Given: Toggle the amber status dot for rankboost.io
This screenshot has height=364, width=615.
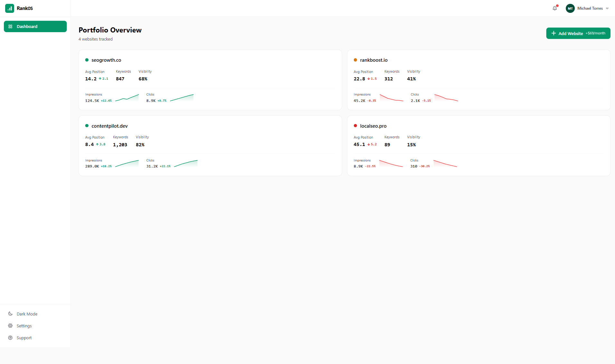Looking at the screenshot, I should pyautogui.click(x=355, y=60).
